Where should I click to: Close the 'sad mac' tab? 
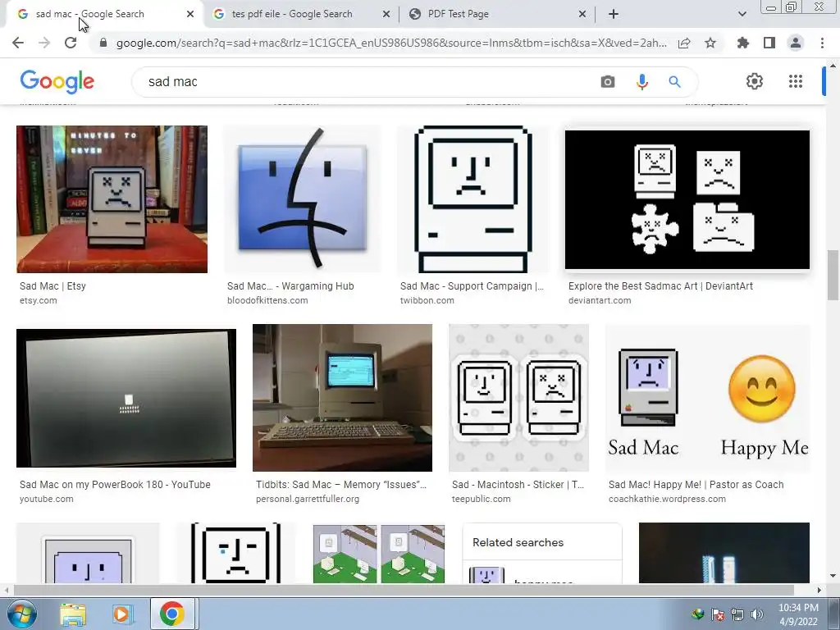pyautogui.click(x=190, y=14)
